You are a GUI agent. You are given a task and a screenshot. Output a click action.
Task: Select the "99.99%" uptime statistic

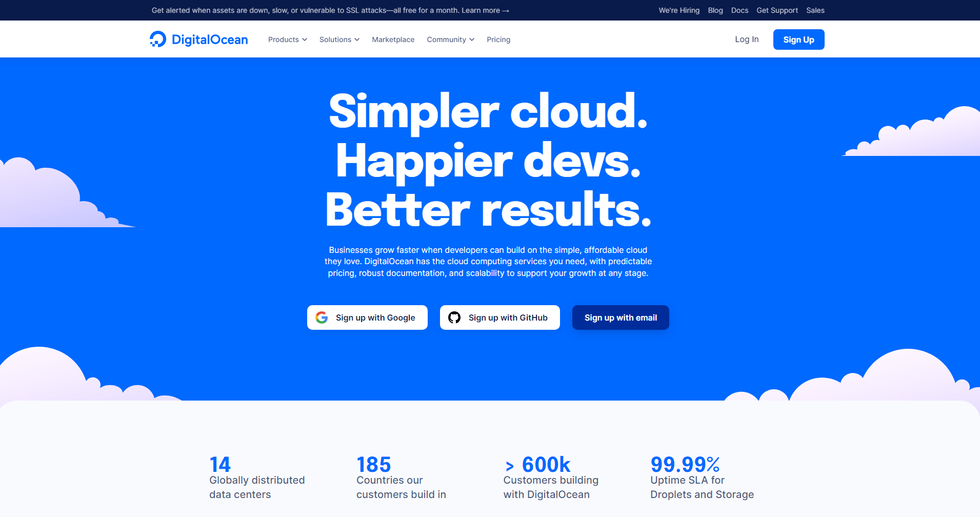[x=685, y=465]
